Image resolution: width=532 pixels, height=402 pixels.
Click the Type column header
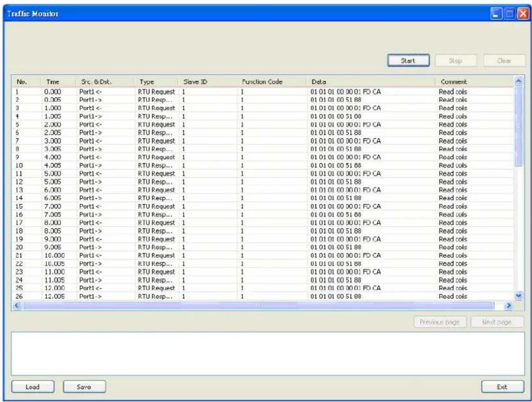click(156, 82)
